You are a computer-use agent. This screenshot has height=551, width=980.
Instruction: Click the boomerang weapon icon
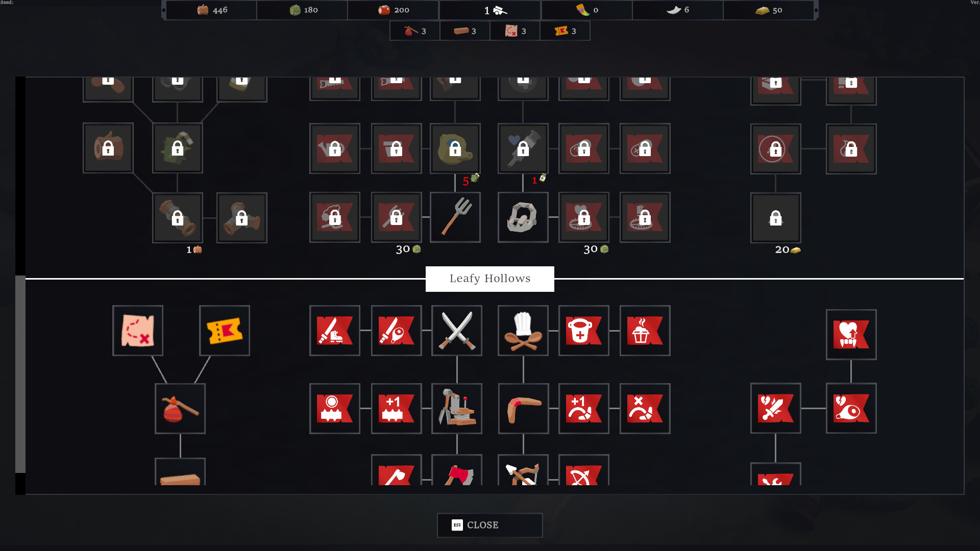click(522, 409)
